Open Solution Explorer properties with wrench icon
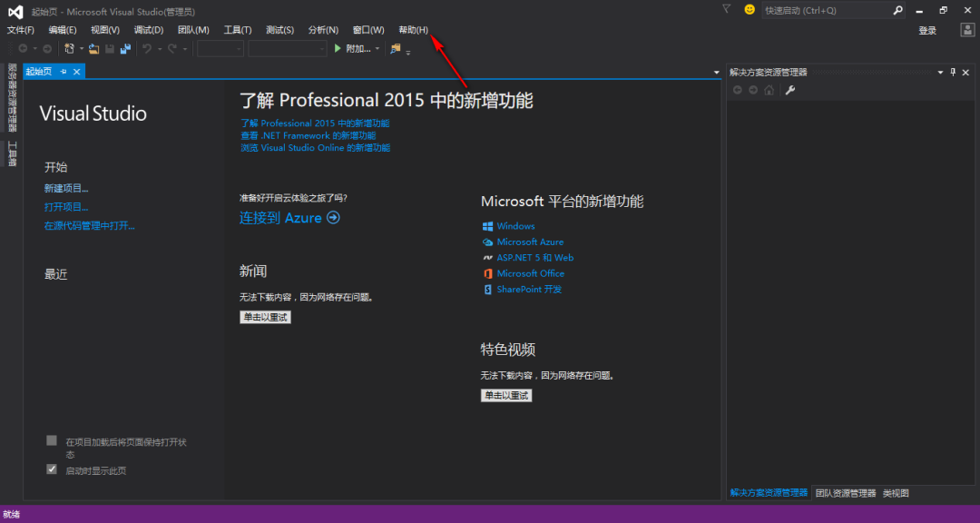This screenshot has height=523, width=980. coord(789,91)
